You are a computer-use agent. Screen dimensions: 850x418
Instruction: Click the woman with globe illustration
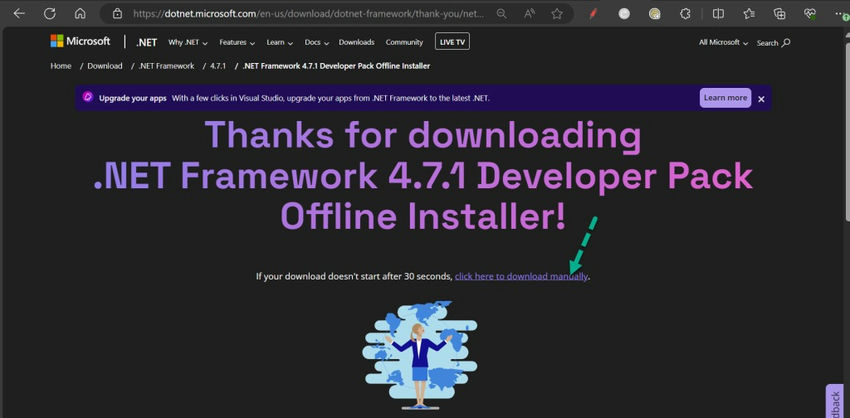click(420, 354)
